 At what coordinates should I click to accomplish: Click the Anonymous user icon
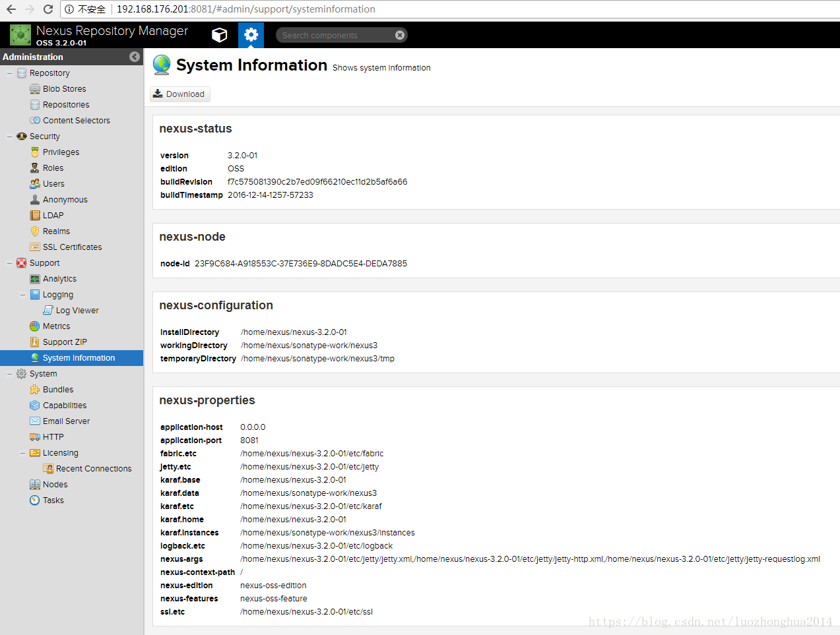[x=35, y=200]
